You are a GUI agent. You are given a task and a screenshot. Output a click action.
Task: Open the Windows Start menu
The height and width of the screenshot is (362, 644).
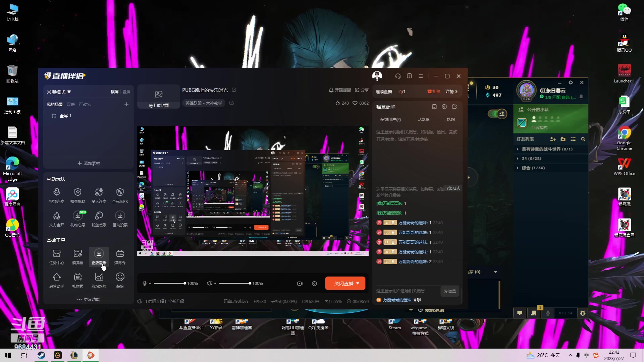point(8,355)
